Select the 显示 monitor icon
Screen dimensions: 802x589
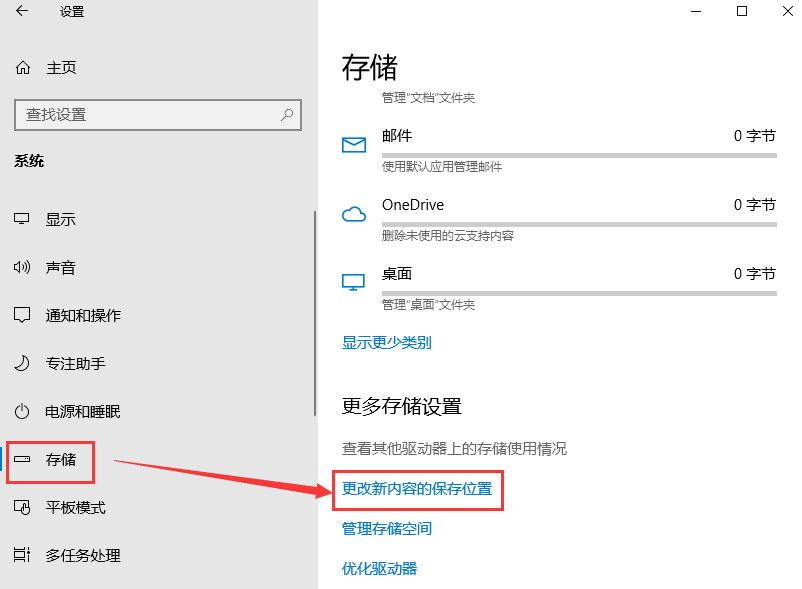(x=21, y=219)
